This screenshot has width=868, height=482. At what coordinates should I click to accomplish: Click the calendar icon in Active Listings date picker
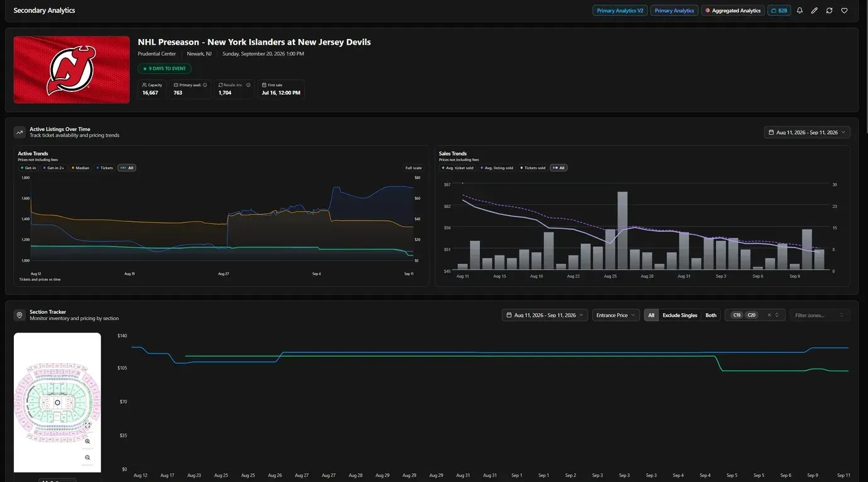pyautogui.click(x=772, y=132)
